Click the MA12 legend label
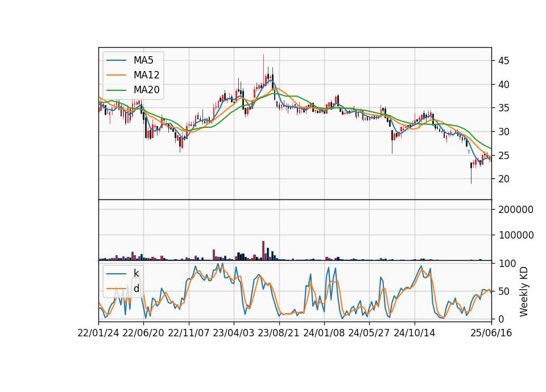 (146, 75)
